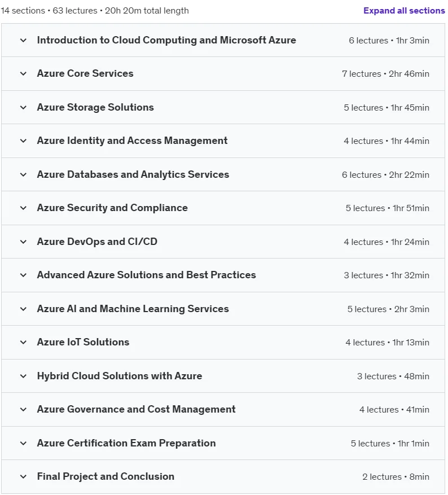
Task: Expand chevron beside Azure IoT Solutions
Action: pos(23,343)
